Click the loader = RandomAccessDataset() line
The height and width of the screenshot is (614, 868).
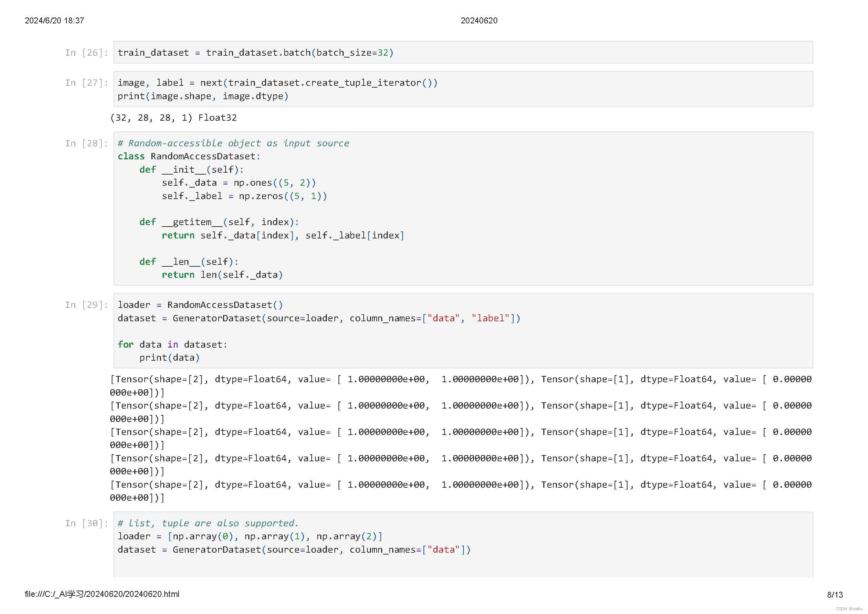coord(200,305)
